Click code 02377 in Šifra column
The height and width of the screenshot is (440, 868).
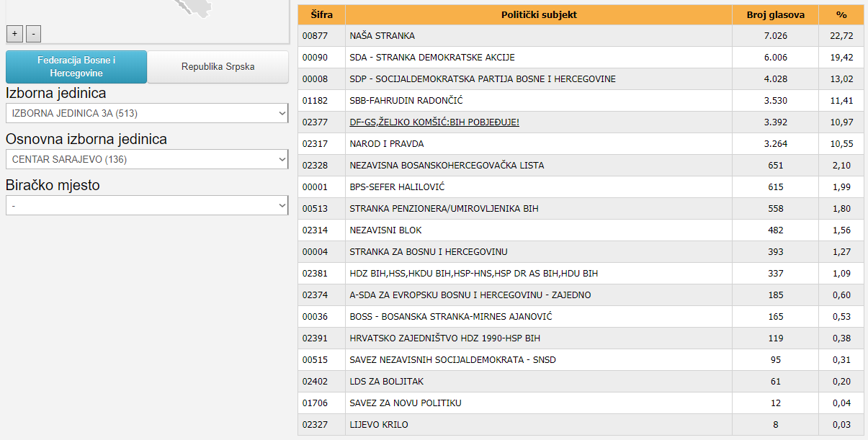pyautogui.click(x=314, y=122)
